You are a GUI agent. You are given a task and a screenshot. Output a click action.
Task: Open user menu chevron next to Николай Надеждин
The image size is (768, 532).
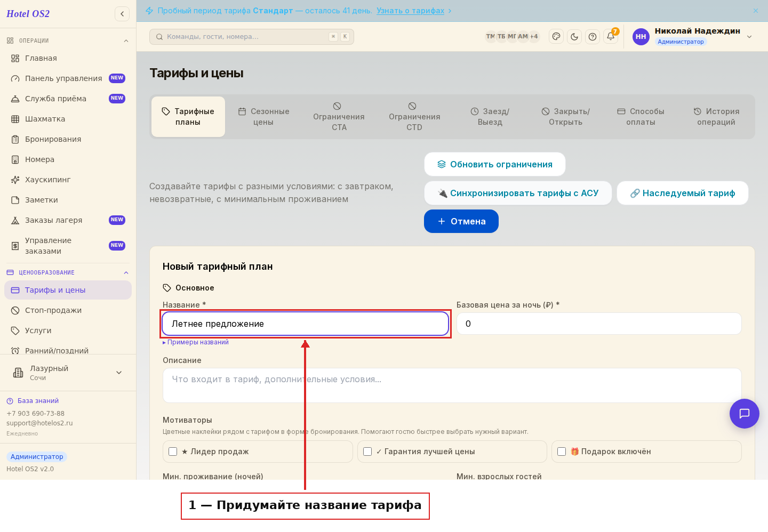749,37
